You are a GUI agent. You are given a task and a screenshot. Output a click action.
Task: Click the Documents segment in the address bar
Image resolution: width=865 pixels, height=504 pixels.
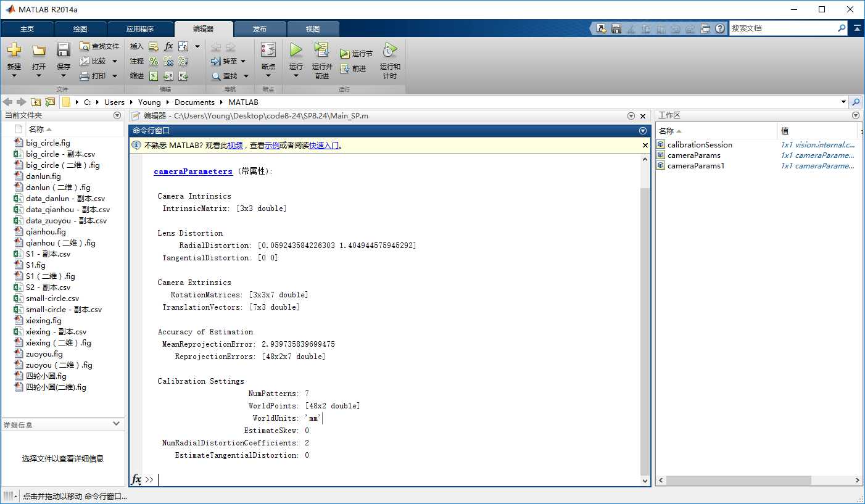click(194, 102)
